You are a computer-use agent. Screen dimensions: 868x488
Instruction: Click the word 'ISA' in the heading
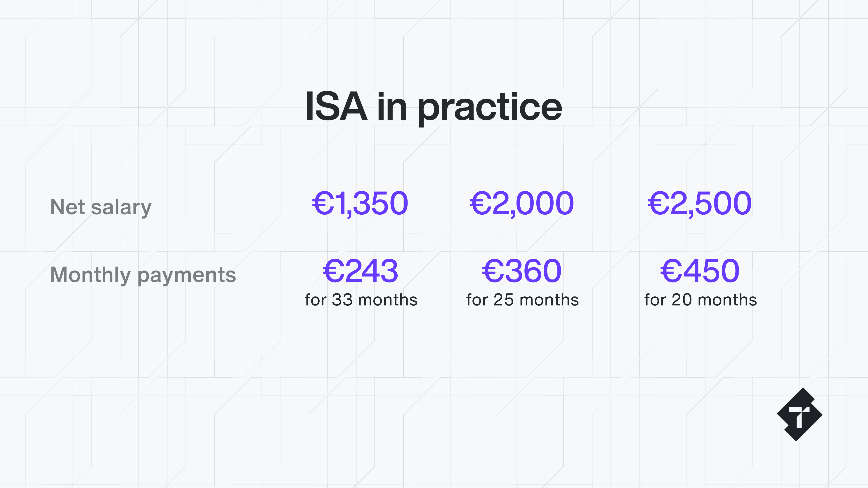pyautogui.click(x=336, y=106)
